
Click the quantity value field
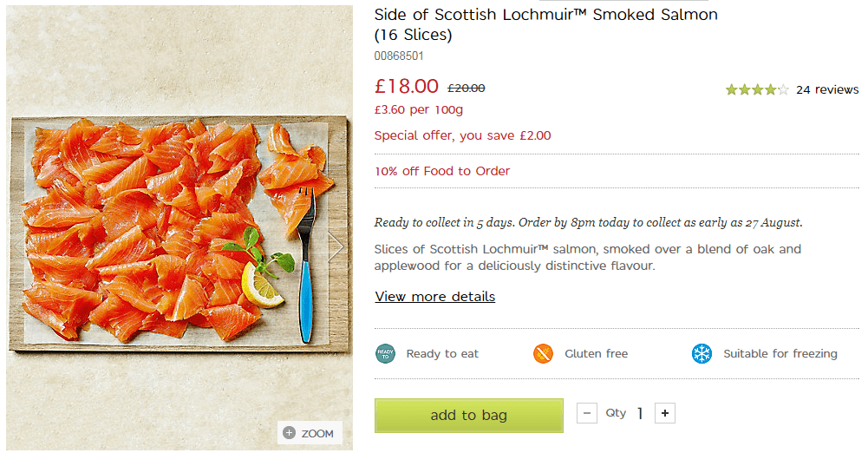[640, 413]
